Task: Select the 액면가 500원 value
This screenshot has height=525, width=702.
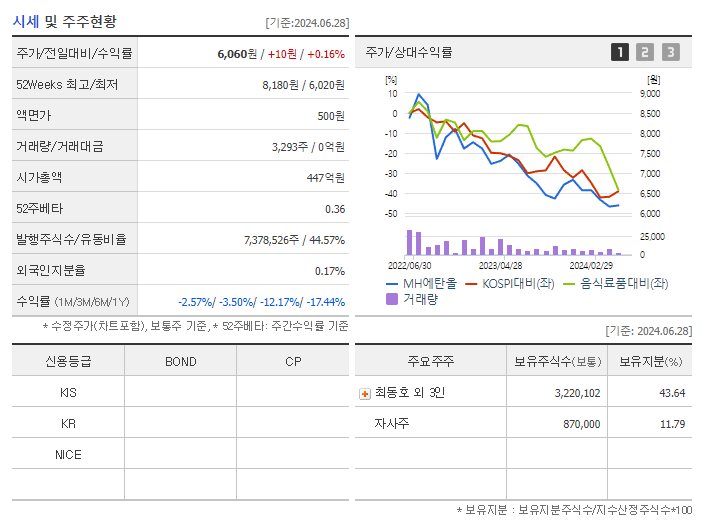Action: pos(331,116)
